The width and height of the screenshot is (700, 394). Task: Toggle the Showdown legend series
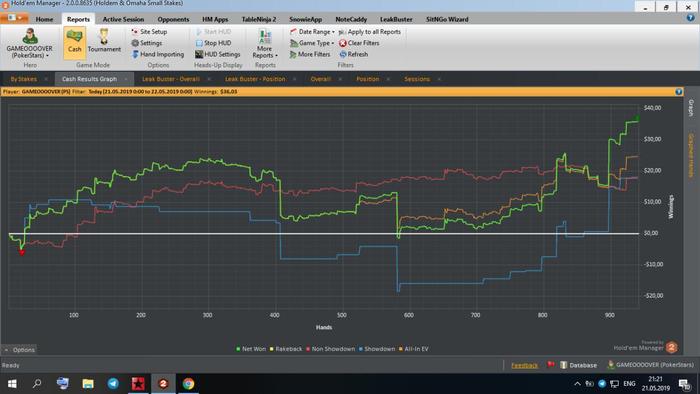376,349
